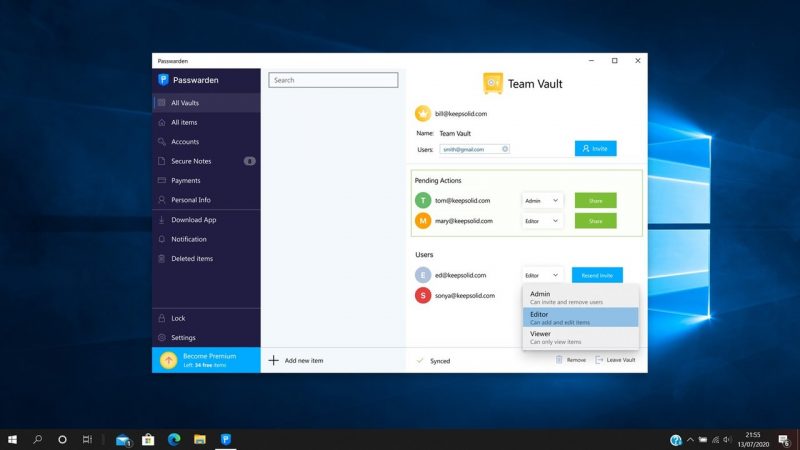Open the Editor role dropdown for mary

(x=542, y=221)
